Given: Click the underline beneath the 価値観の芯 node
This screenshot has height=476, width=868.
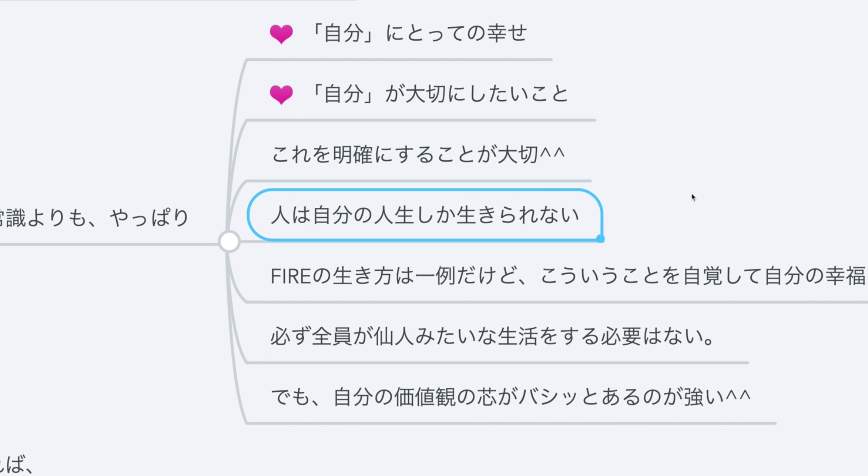Looking at the screenshot, I should 511,423.
